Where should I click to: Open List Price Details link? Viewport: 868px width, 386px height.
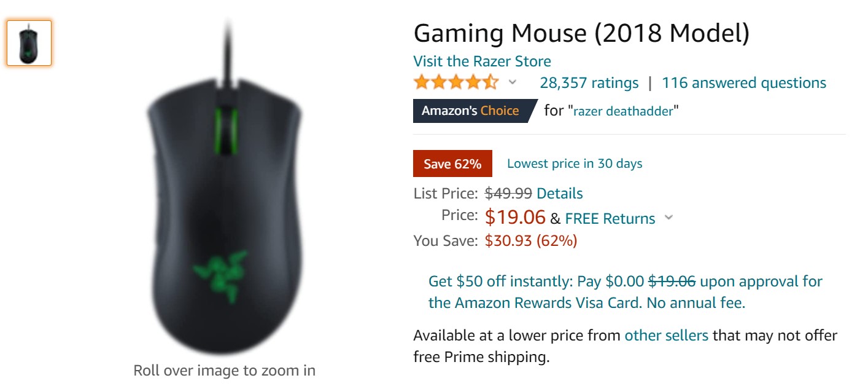[x=559, y=194]
